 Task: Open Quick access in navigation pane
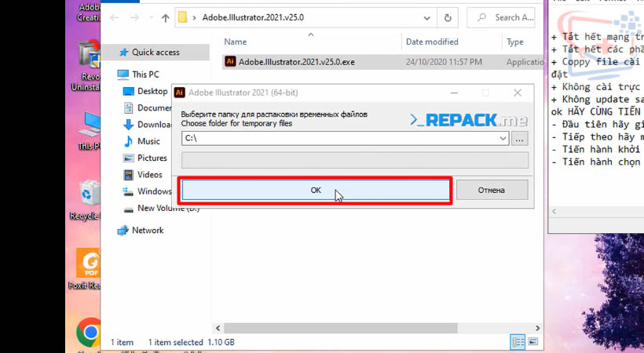click(x=156, y=52)
